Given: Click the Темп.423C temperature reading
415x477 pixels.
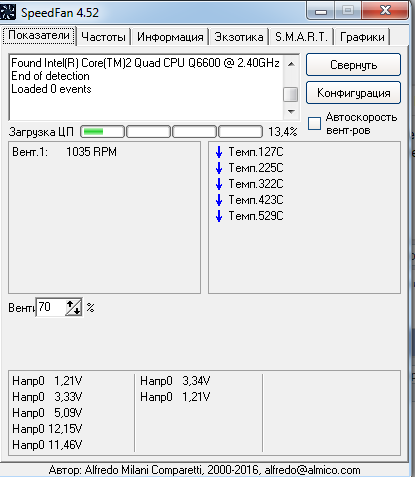Looking at the screenshot, I should (x=256, y=200).
